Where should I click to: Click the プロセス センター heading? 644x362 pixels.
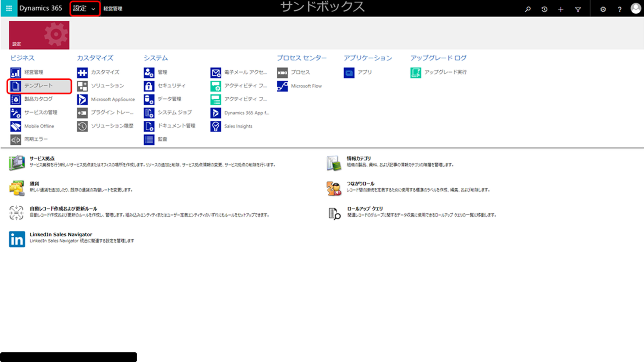tap(302, 58)
